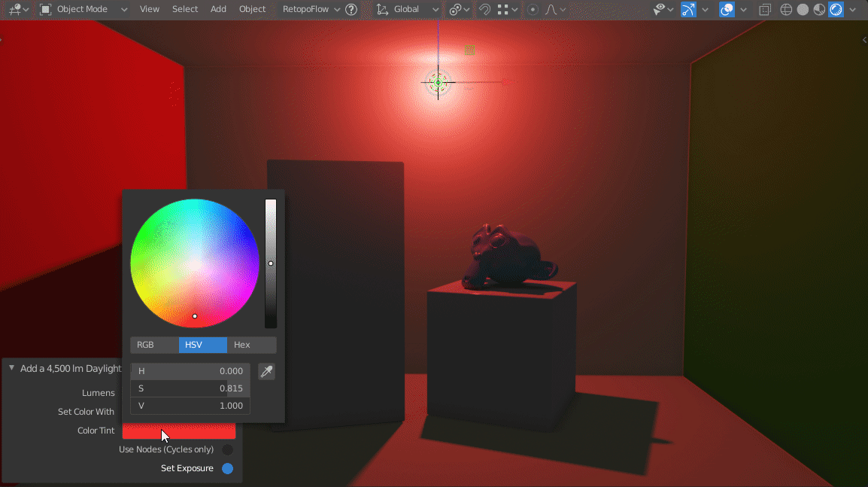The image size is (868, 487).
Task: Click the object visibility and selectability icon
Action: click(659, 10)
